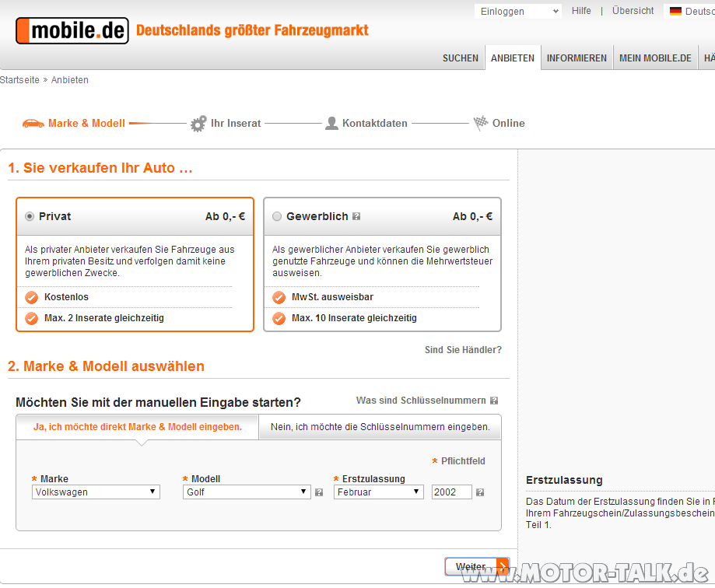The image size is (715, 588).
Task: Click the 'Deutschlands größter Fahrzeugmarkt' slogan
Action: tap(252, 30)
